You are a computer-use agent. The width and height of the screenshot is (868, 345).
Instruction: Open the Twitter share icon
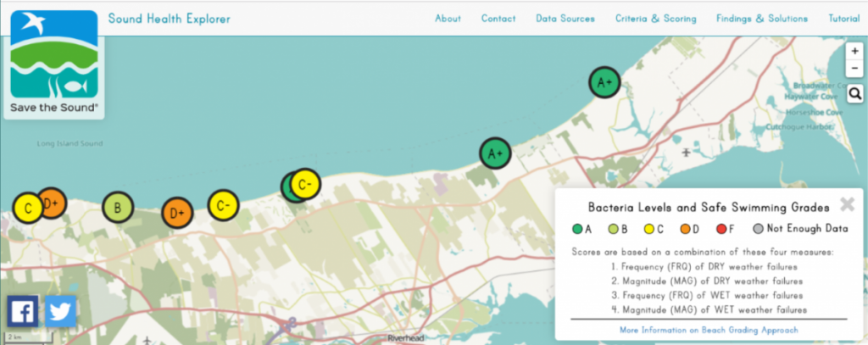61,311
